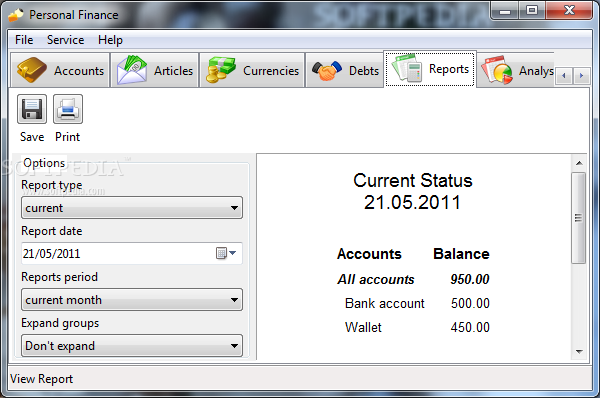Maximize the Personal Finance window
Viewport: 600px width, 398px height.
click(532, 10)
